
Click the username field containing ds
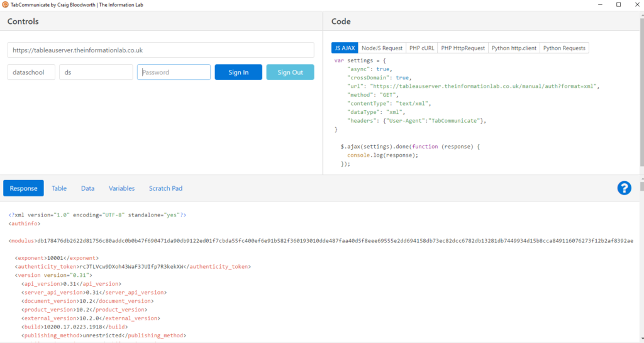96,72
